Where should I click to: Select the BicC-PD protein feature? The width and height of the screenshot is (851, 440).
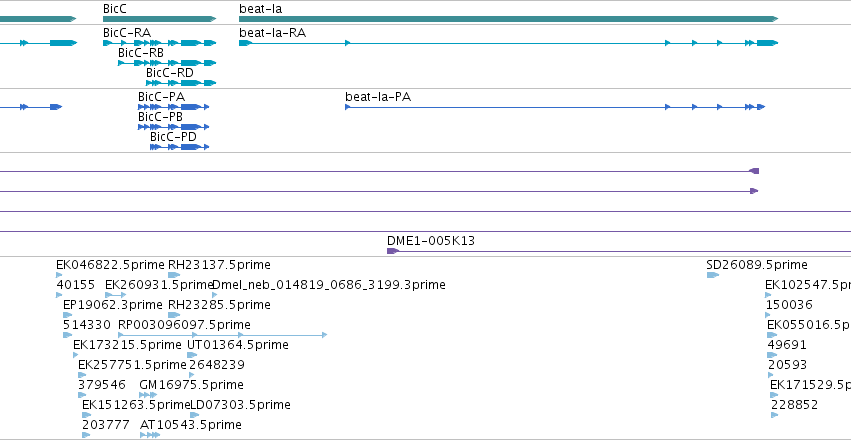click(180, 147)
